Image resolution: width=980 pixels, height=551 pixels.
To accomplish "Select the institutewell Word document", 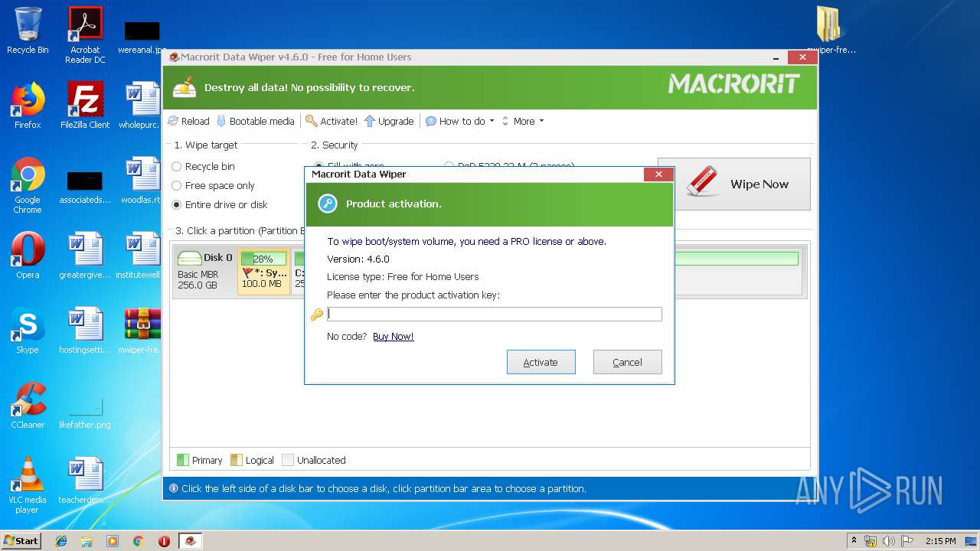I will 142,256.
